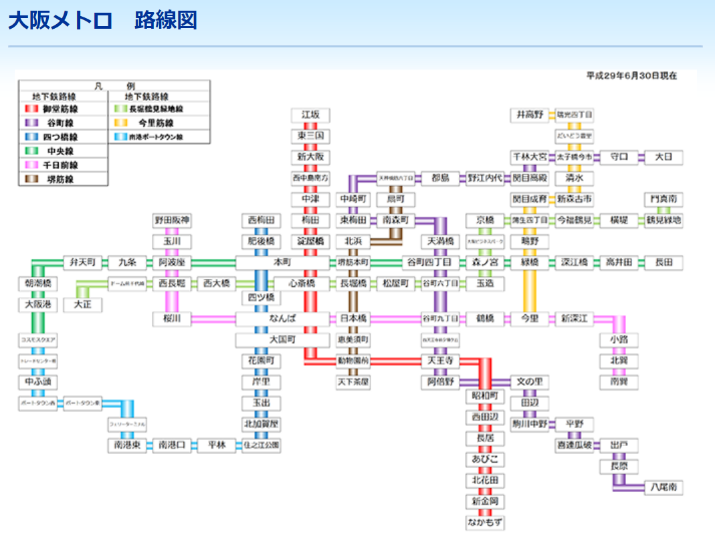Image resolution: width=715 pixels, height=547 pixels.
Task: Click the 弁天町 station box
Action: click(x=83, y=263)
